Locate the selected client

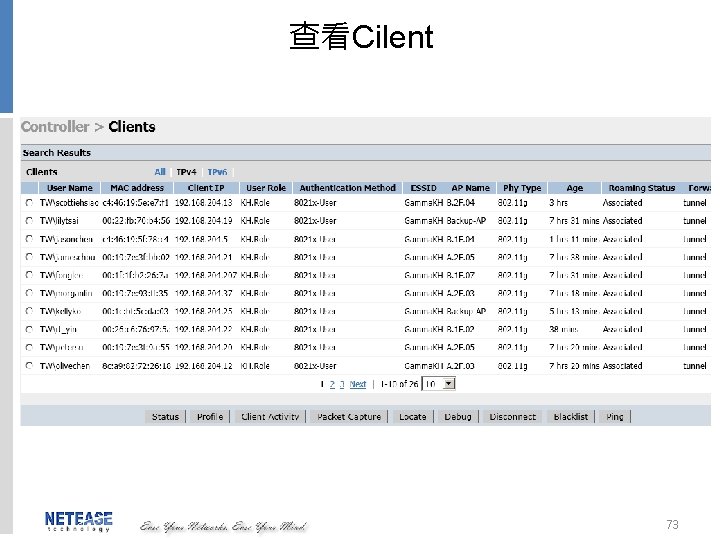[x=412, y=417]
